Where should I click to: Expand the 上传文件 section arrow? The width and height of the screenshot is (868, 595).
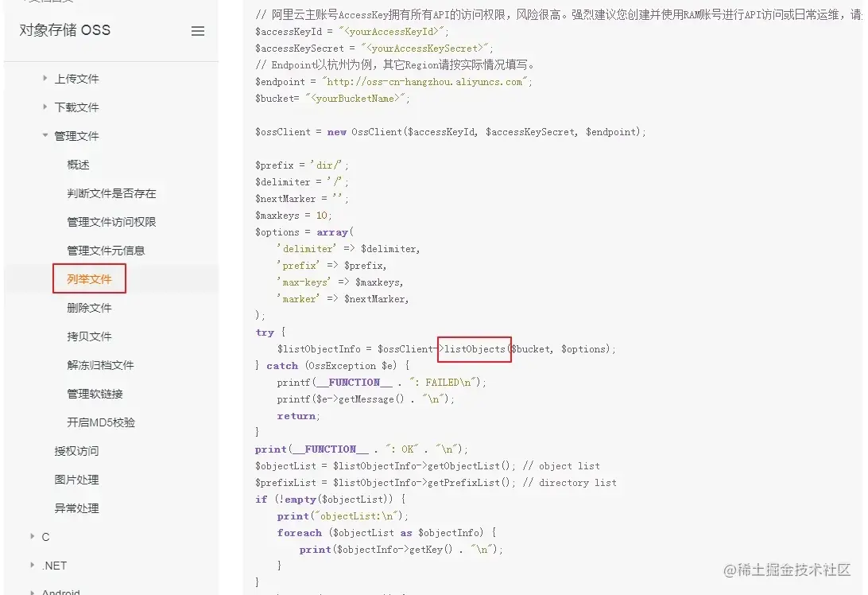[x=45, y=78]
